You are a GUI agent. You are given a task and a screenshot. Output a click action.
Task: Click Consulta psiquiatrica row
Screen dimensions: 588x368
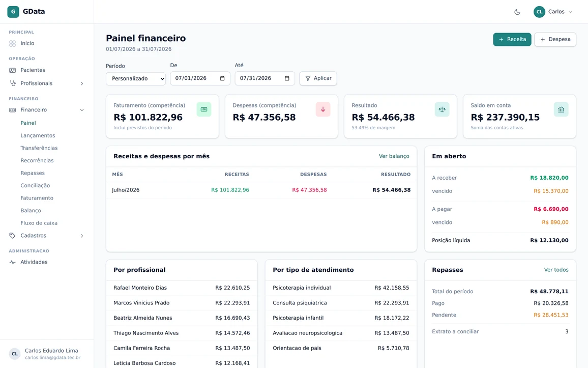click(341, 303)
